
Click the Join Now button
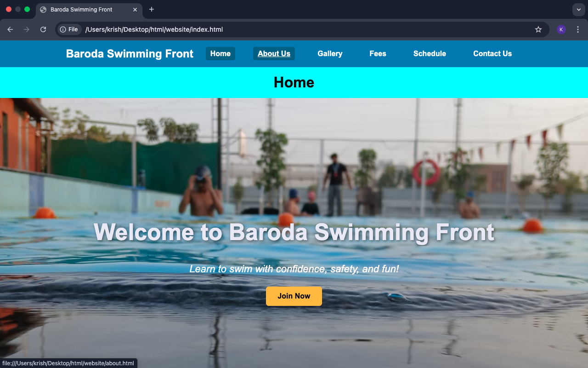[x=294, y=296]
